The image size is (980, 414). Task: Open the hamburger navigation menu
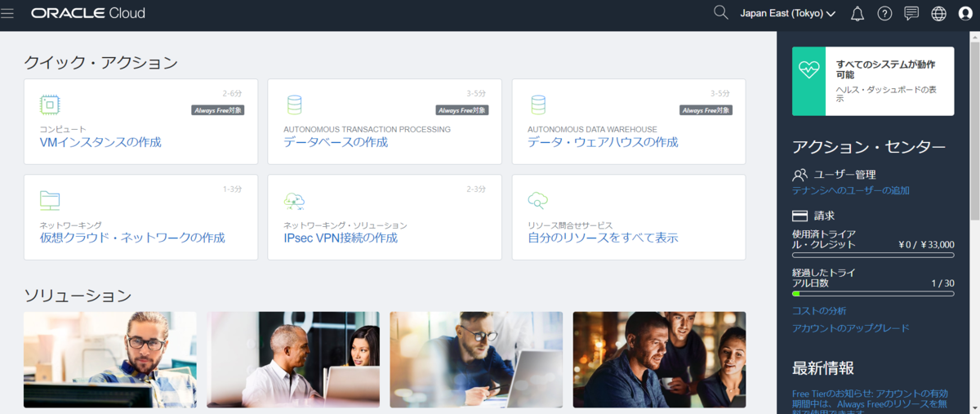click(8, 13)
